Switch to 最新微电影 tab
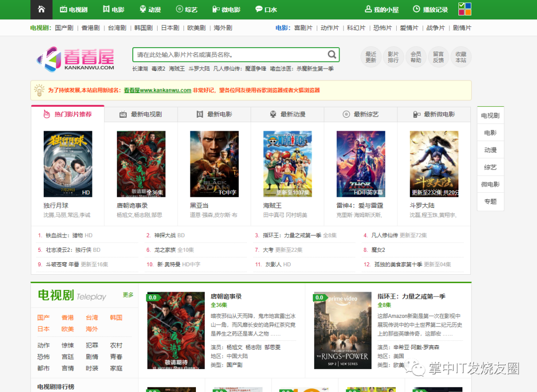The image size is (537, 392). [434, 114]
